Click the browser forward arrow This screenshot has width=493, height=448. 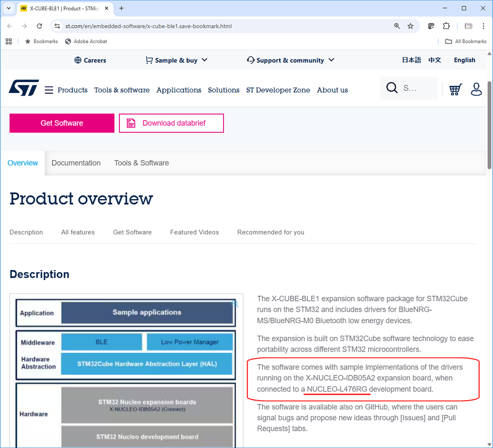tap(25, 26)
